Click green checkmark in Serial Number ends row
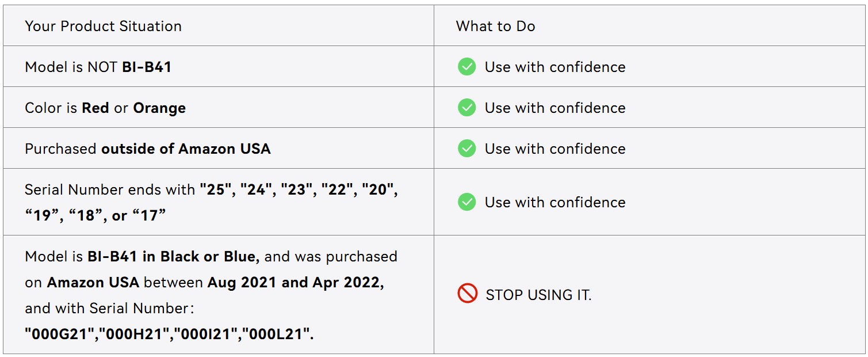Image resolution: width=868 pixels, height=357 pixels. coord(466,202)
